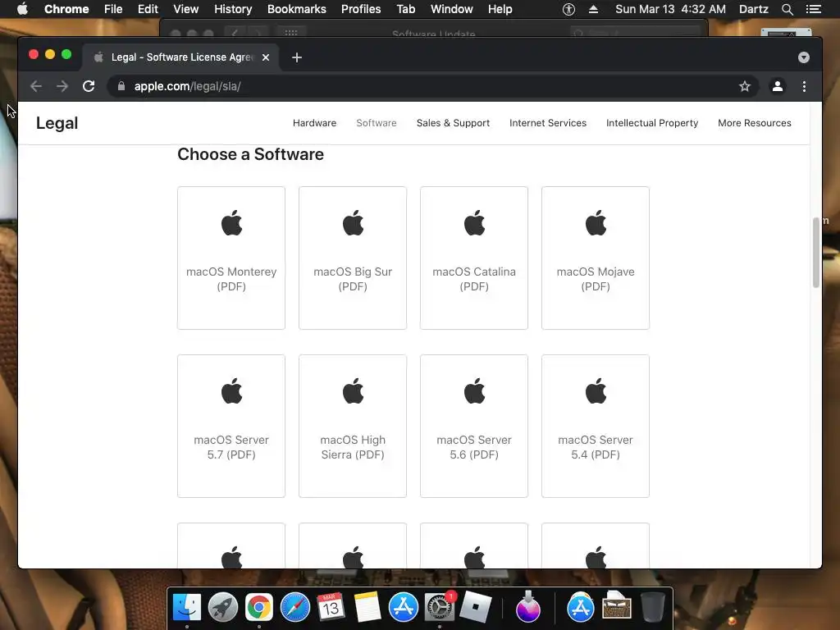Open Spotlight search magnifier

pyautogui.click(x=787, y=9)
